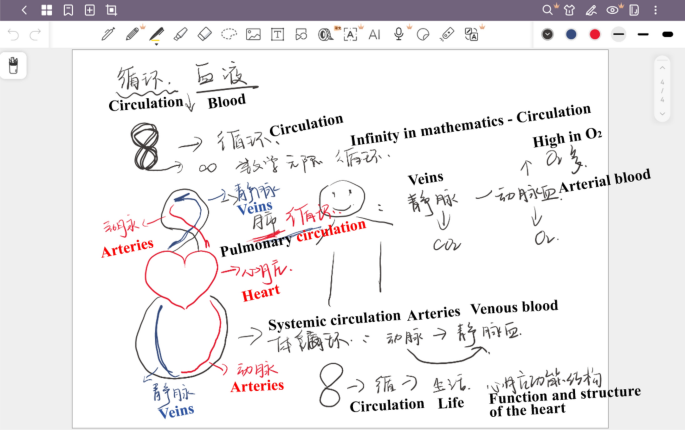Open the sticker tool
The width and height of the screenshot is (685, 430).
(423, 35)
